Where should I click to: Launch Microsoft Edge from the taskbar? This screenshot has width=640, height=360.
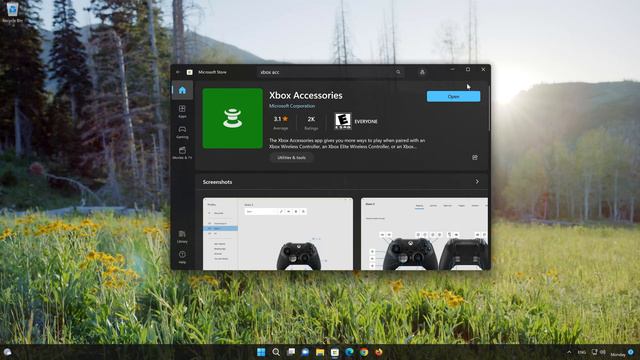tap(349, 352)
